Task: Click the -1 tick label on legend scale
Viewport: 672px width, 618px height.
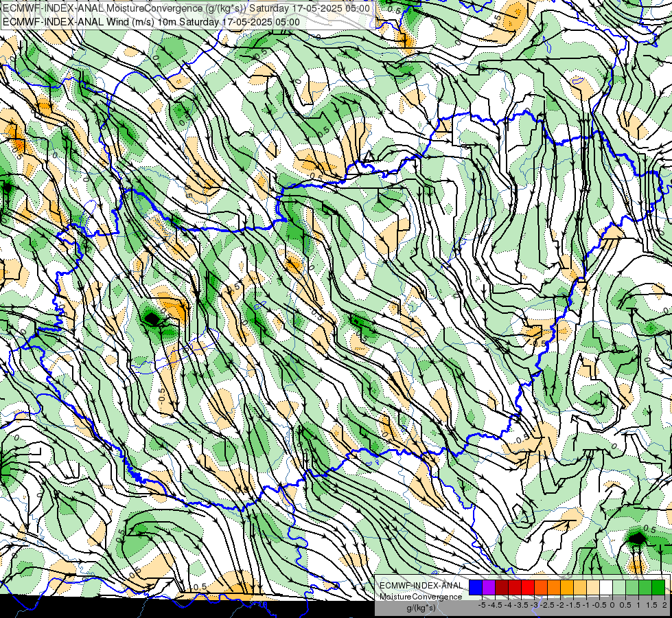Action: point(586,605)
